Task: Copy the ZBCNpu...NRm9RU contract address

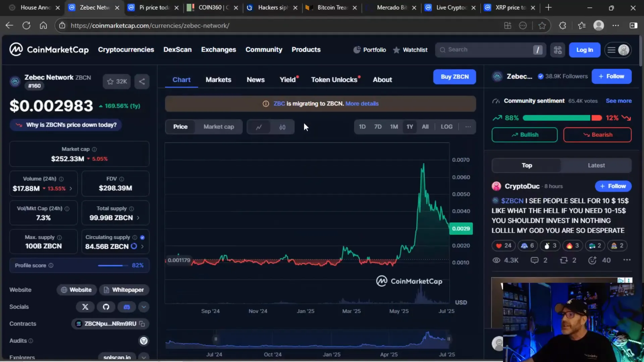Action: pyautogui.click(x=142, y=324)
